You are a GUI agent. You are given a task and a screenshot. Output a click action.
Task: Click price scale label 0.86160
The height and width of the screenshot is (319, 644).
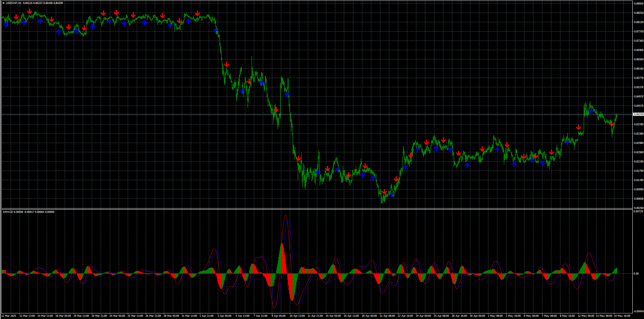click(638, 68)
